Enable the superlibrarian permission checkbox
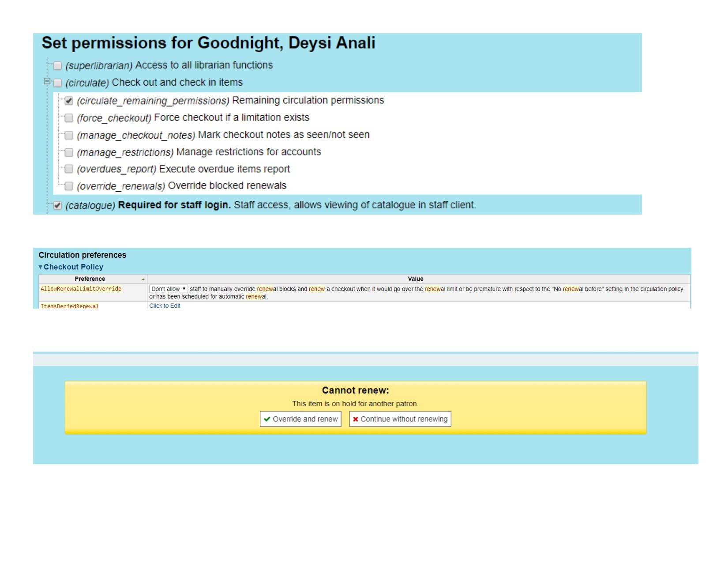 57,66
